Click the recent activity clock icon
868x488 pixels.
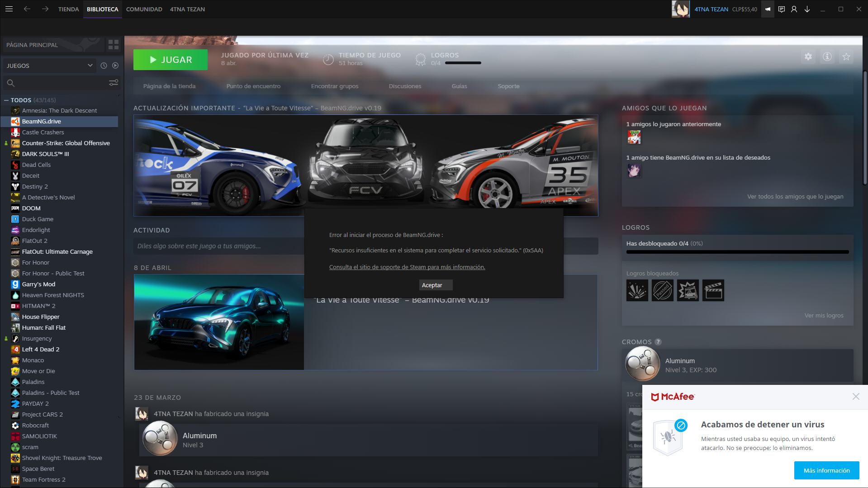coord(104,66)
